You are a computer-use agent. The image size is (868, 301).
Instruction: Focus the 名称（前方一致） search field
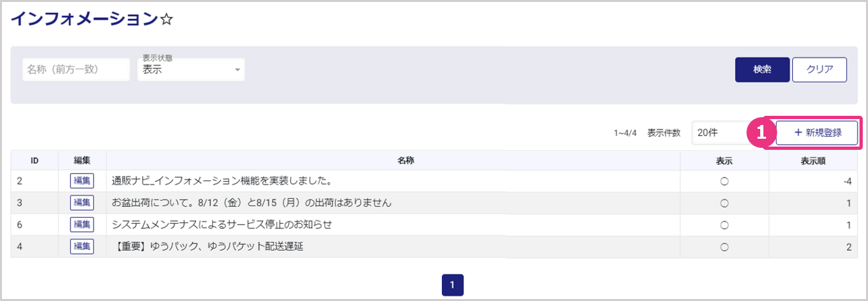[76, 69]
